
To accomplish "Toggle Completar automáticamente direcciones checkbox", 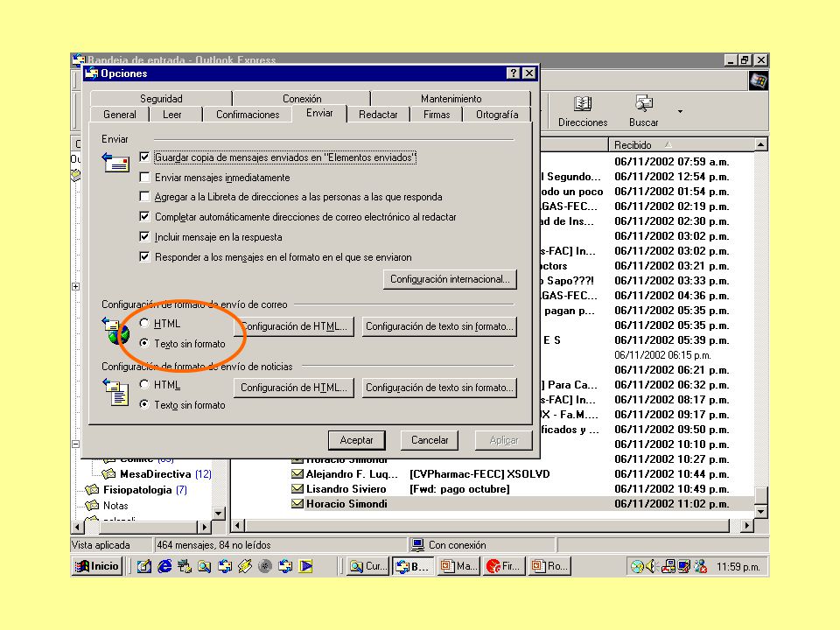I will (x=144, y=216).
